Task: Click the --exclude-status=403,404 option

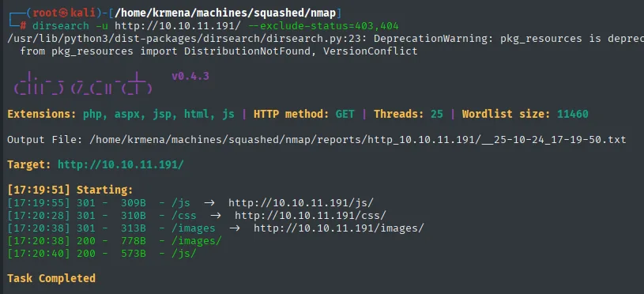Action: coord(323,26)
